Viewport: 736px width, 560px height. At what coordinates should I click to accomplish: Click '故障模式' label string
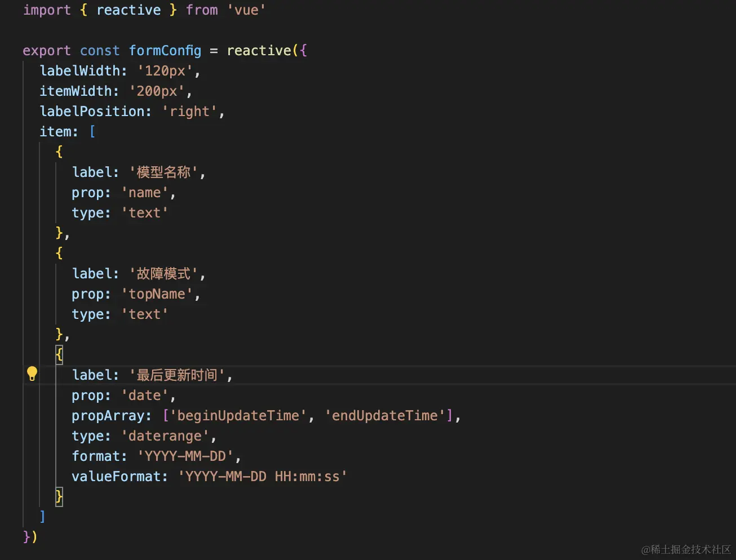163,274
